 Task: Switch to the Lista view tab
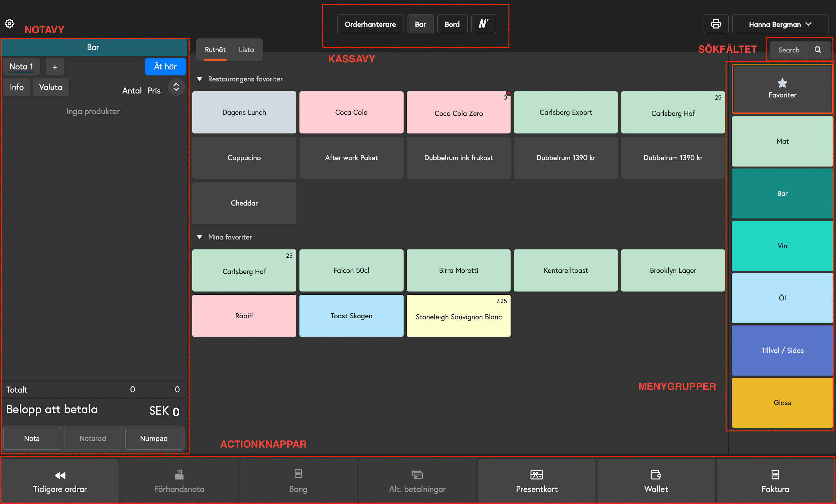click(x=246, y=50)
